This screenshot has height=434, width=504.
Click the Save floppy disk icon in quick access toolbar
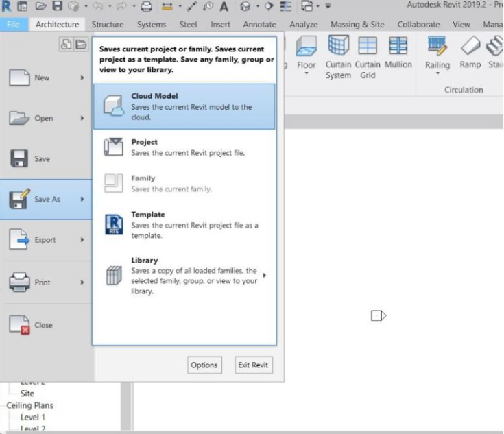(x=58, y=5)
